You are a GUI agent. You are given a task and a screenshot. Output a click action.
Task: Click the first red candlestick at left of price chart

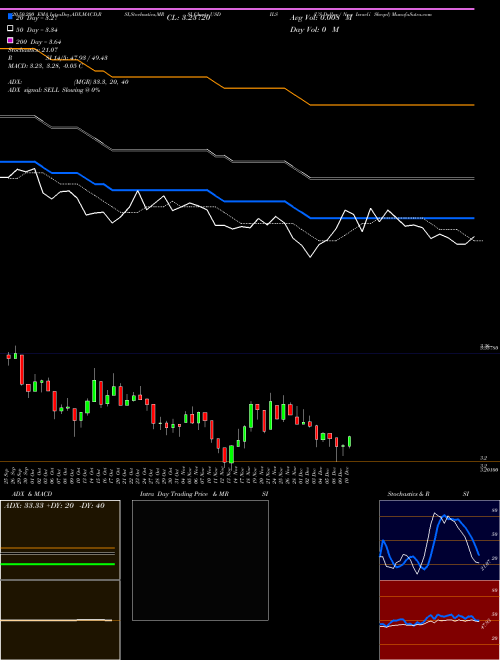pyautogui.click(x=8, y=357)
